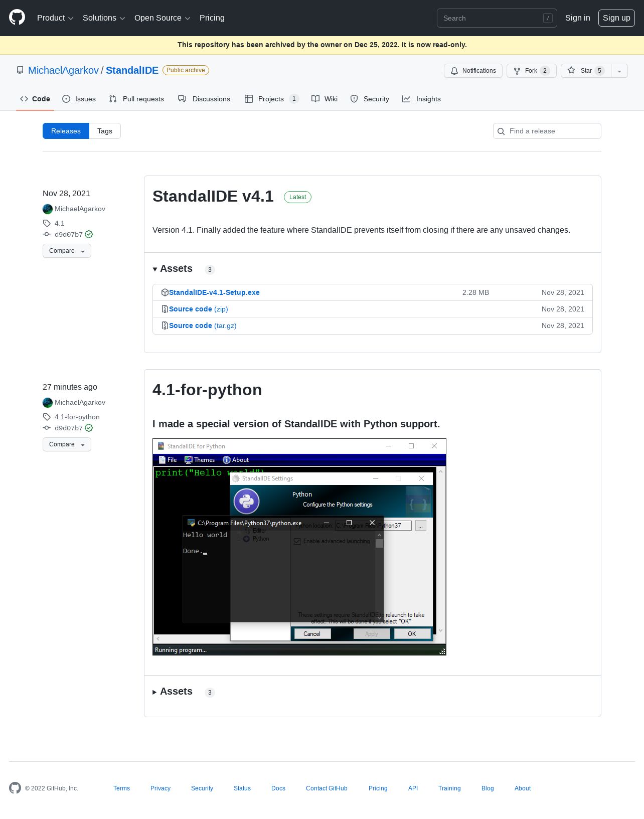This screenshot has height=819, width=644.
Task: Open the Privacy footer link
Action: tap(160, 788)
